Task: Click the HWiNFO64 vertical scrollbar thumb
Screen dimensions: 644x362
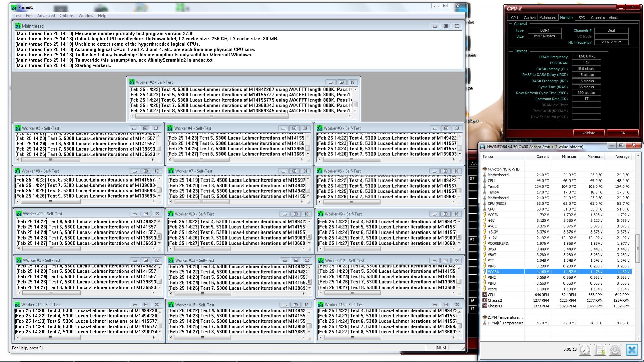Action: pyautogui.click(x=637, y=248)
